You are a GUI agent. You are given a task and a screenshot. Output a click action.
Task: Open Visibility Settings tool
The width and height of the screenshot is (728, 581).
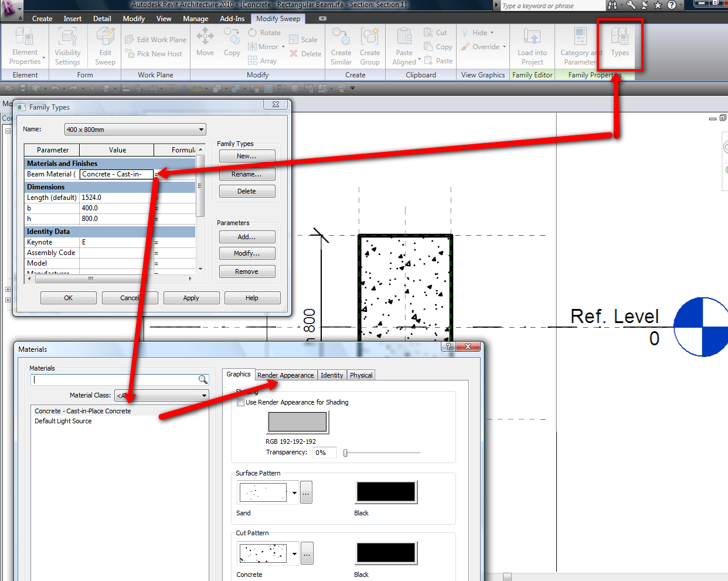point(67,47)
